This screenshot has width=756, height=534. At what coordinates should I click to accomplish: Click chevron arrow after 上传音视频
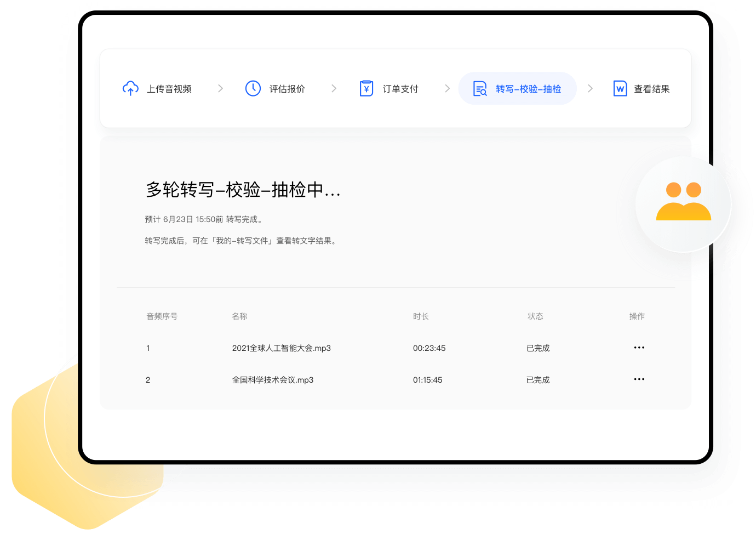220,88
